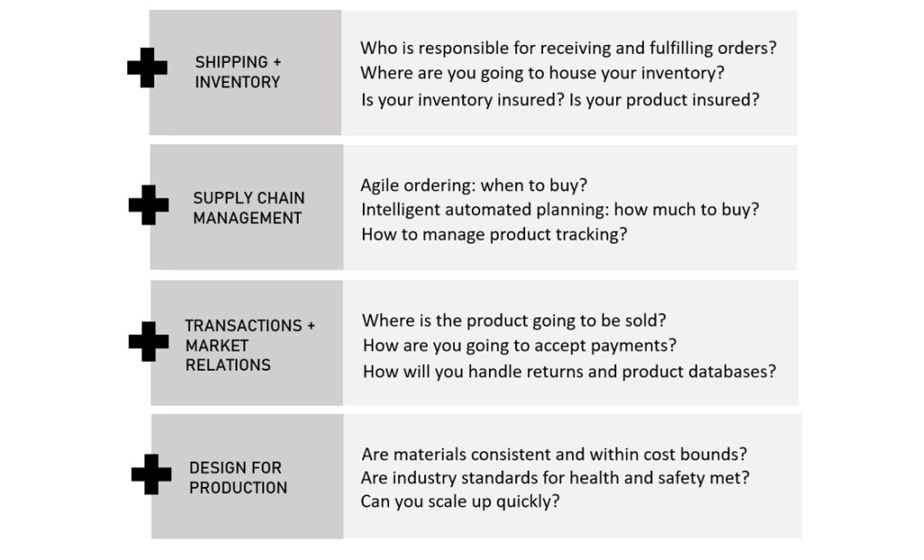Click the plus icon beside Transactions + Market Relations
Image resolution: width=924 pixels, height=560 pixels.
pos(149,342)
